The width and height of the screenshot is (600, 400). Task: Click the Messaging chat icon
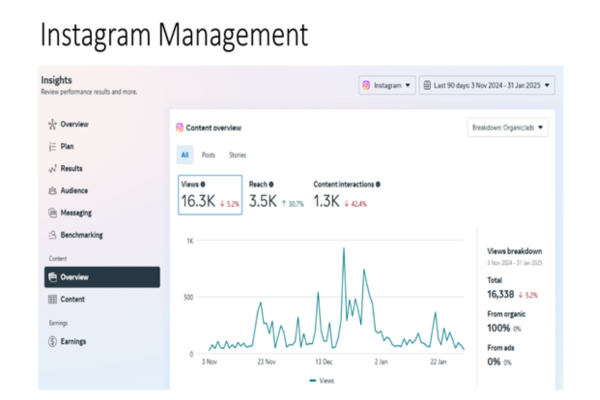[52, 213]
